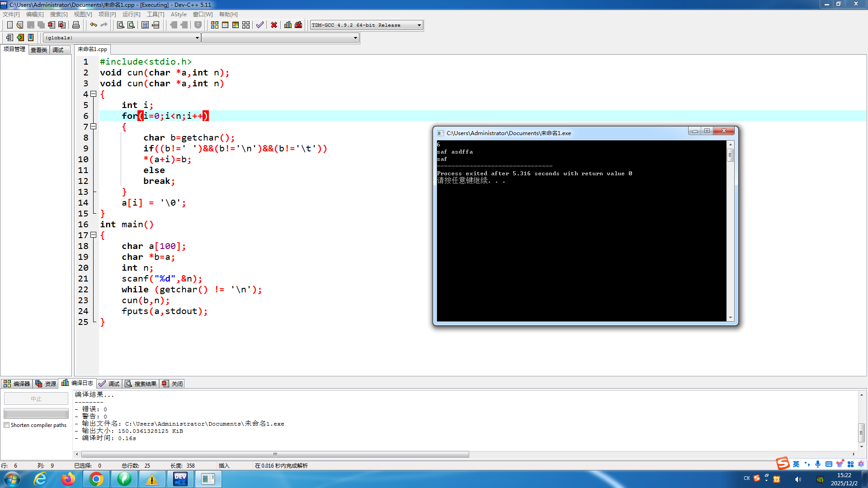868x488 pixels.
Task: Open the 运行[R] menu
Action: click(131, 14)
